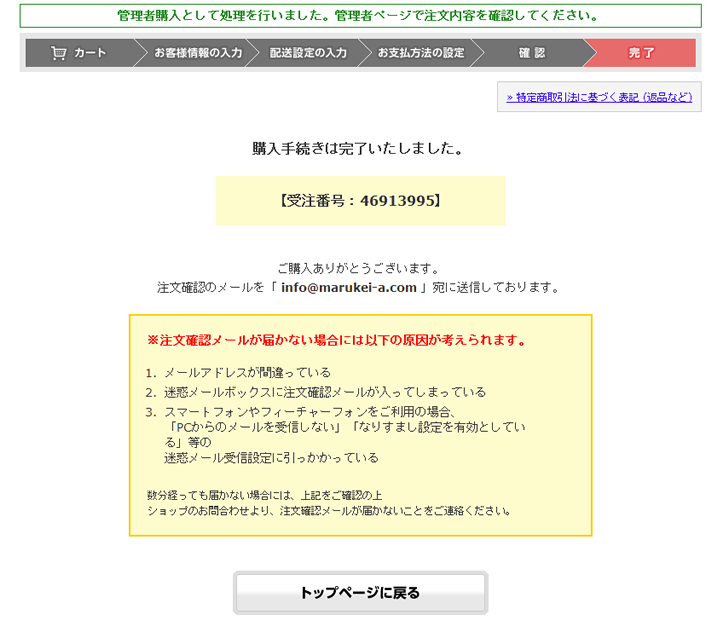
Task: Click list item メールアドレスが間違っている
Action: click(x=247, y=372)
